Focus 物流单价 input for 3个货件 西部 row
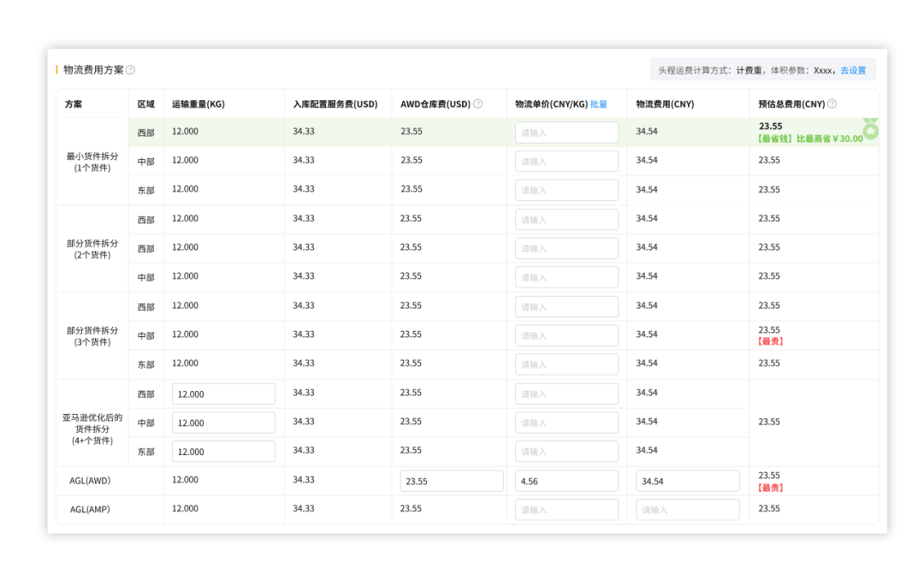 pyautogui.click(x=566, y=307)
